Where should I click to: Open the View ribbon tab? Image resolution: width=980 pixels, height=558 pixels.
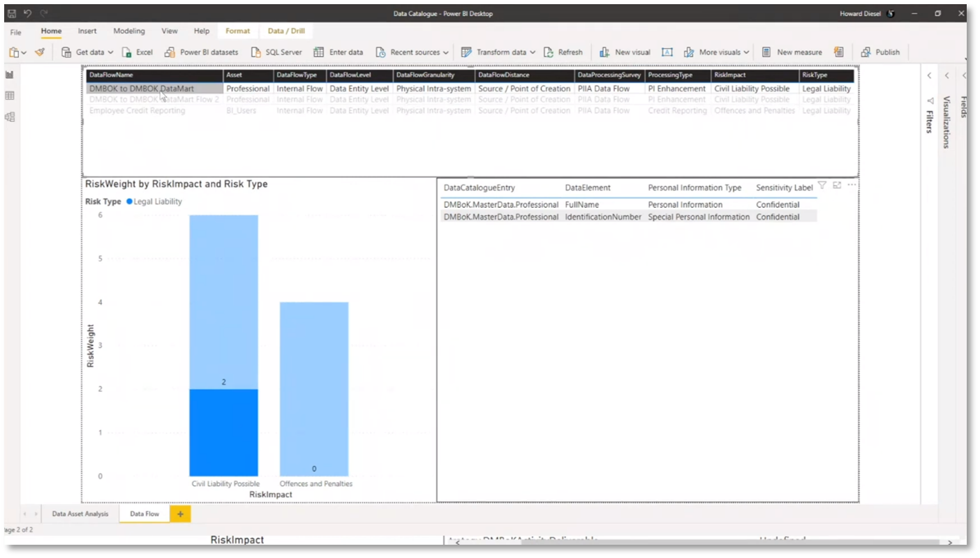tap(170, 31)
